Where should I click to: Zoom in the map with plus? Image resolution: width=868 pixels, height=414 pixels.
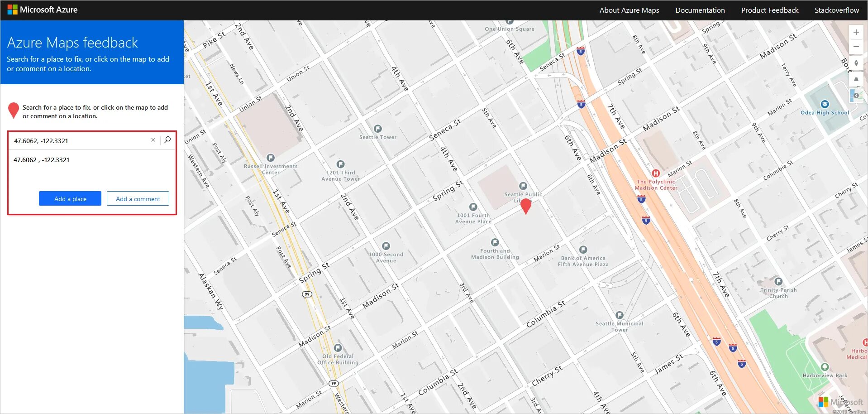coord(856,32)
